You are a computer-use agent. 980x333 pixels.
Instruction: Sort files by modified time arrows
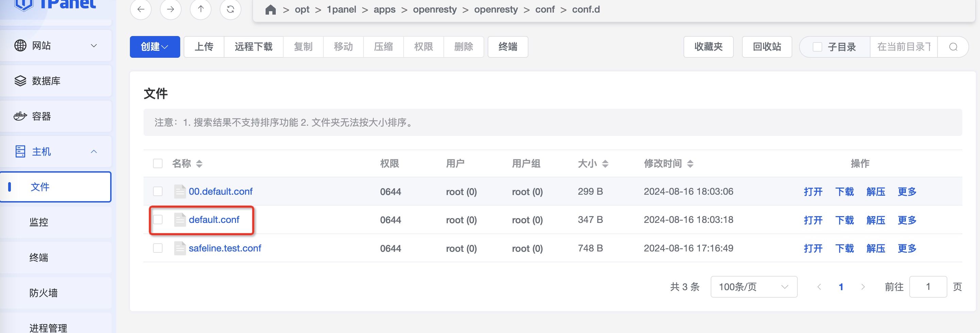tap(690, 164)
